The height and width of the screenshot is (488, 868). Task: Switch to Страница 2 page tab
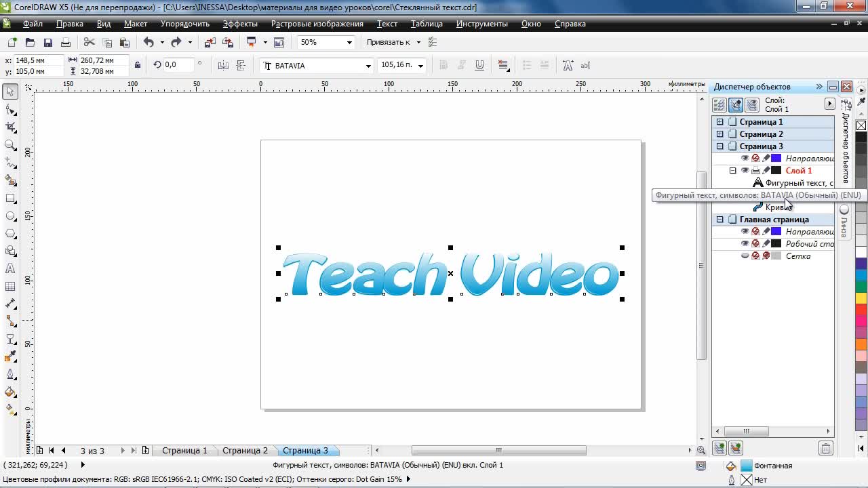pos(245,450)
